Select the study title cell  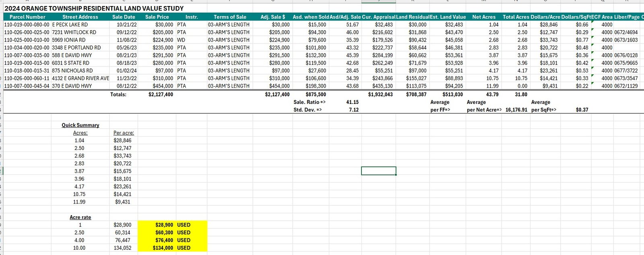point(94,8)
